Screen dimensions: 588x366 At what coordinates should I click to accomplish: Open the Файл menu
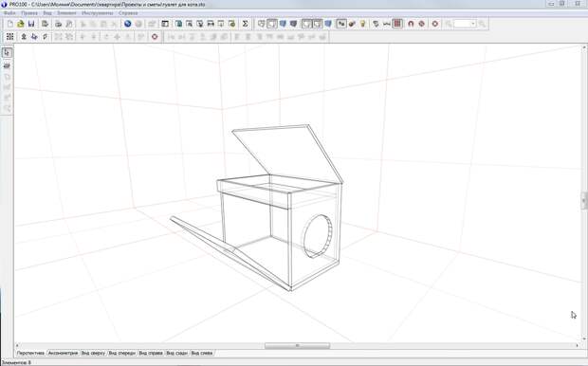click(9, 13)
